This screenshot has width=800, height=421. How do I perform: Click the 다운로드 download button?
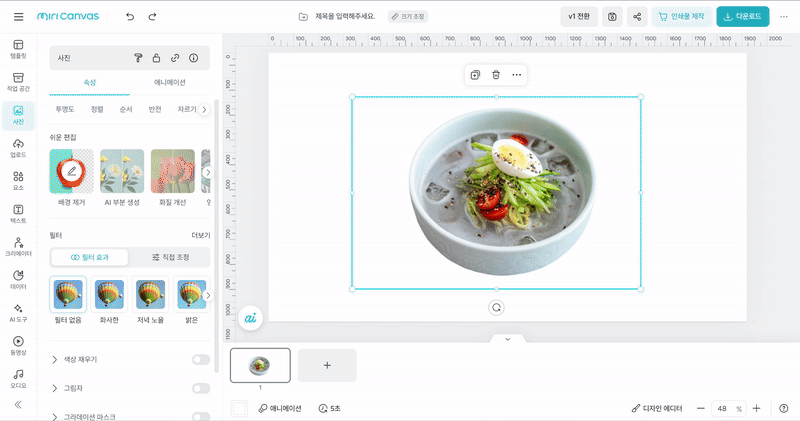point(743,17)
